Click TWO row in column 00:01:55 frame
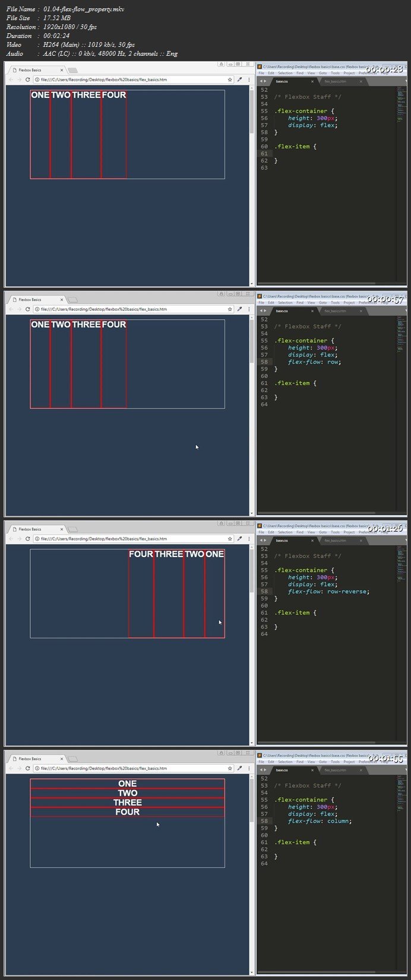Image resolution: width=411 pixels, height=980 pixels. tap(128, 793)
